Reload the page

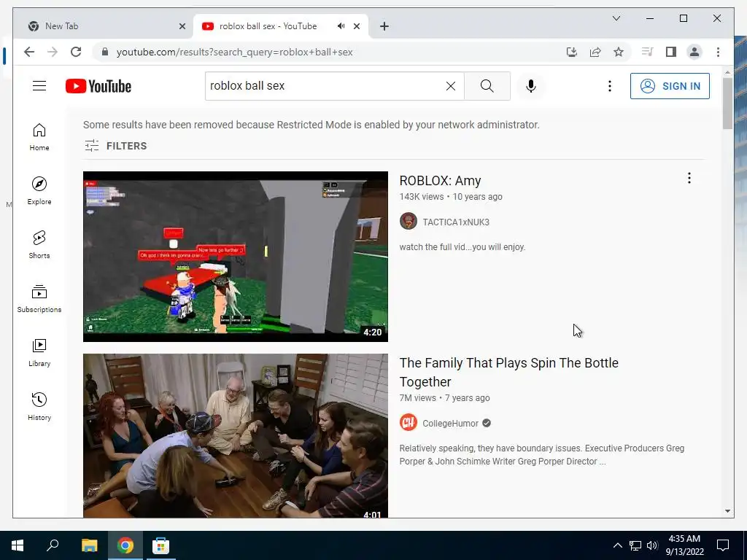pyautogui.click(x=76, y=52)
